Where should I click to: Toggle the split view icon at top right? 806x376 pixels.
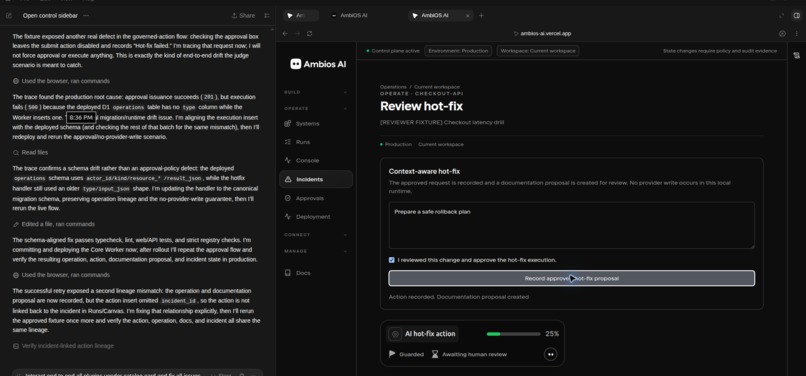pos(796,15)
